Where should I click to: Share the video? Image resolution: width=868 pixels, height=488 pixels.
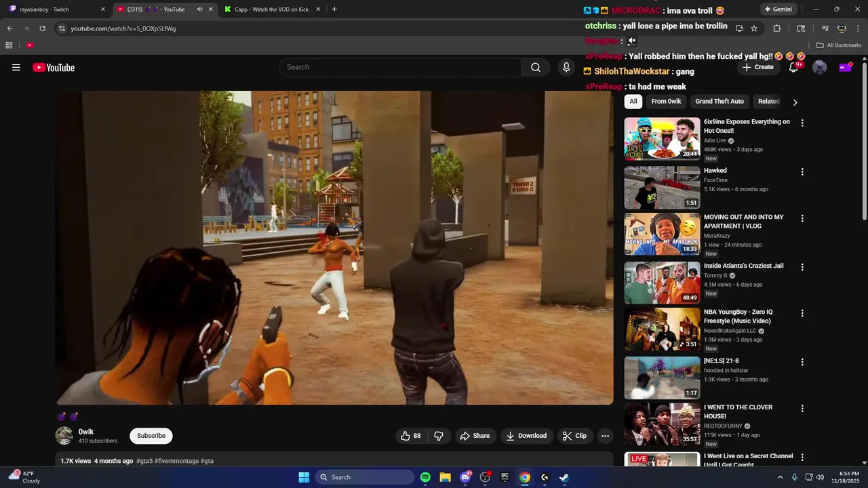point(475,436)
